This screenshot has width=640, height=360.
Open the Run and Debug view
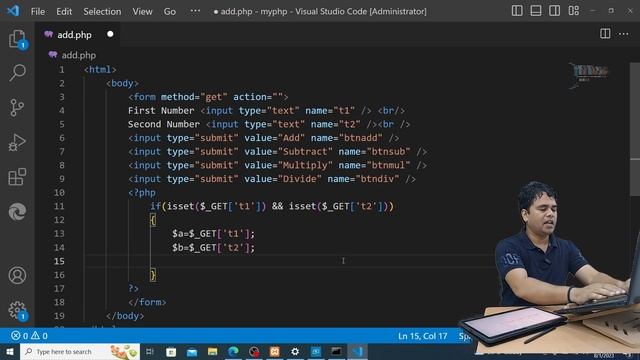click(17, 142)
